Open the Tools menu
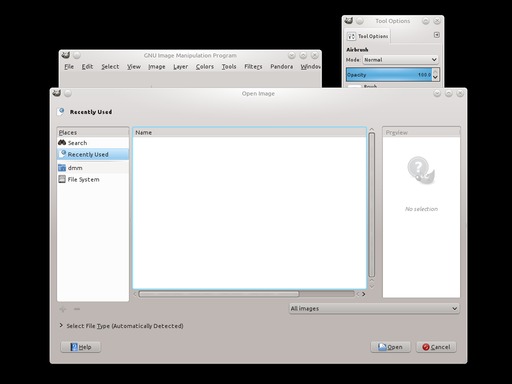The image size is (512, 384). (229, 67)
